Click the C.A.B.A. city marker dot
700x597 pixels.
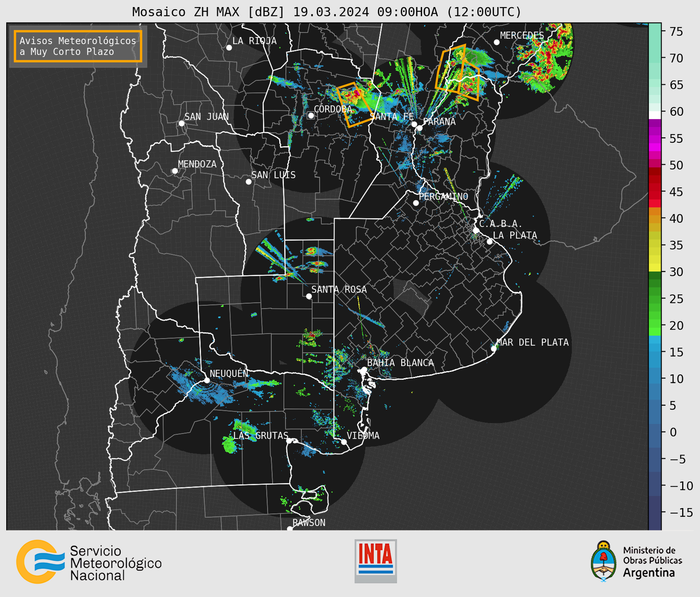tap(476, 230)
